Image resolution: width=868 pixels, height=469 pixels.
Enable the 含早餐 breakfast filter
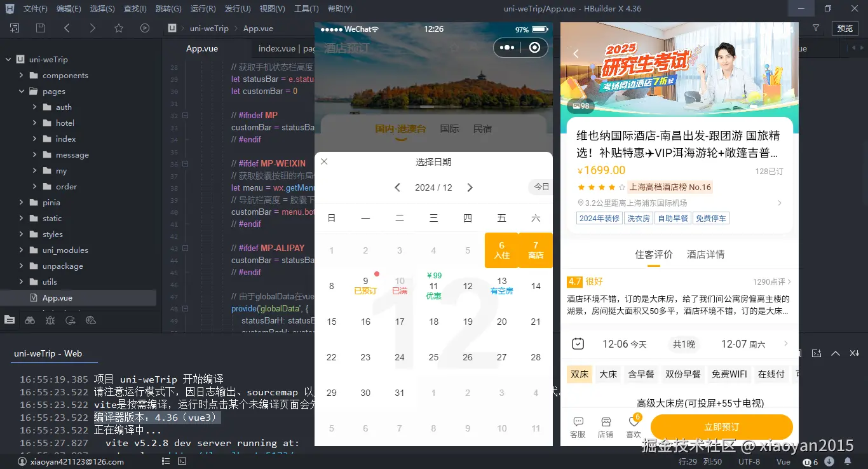tap(641, 374)
